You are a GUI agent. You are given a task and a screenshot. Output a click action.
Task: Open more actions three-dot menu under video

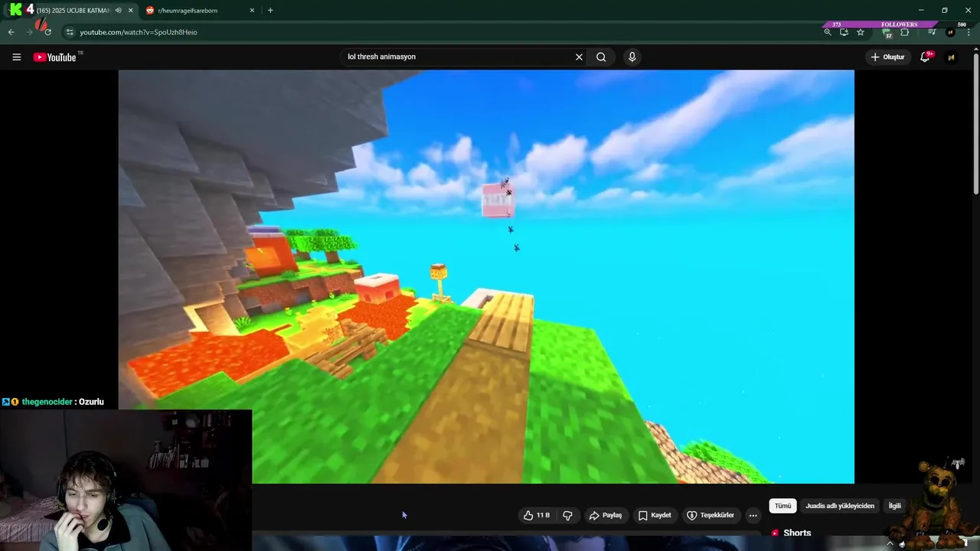tap(753, 515)
